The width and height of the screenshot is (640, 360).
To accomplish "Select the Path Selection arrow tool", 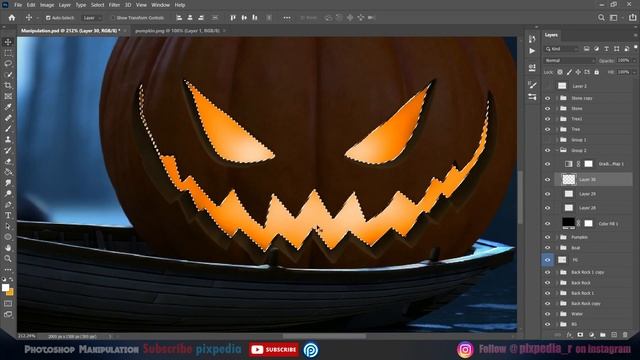I will 8,226.
